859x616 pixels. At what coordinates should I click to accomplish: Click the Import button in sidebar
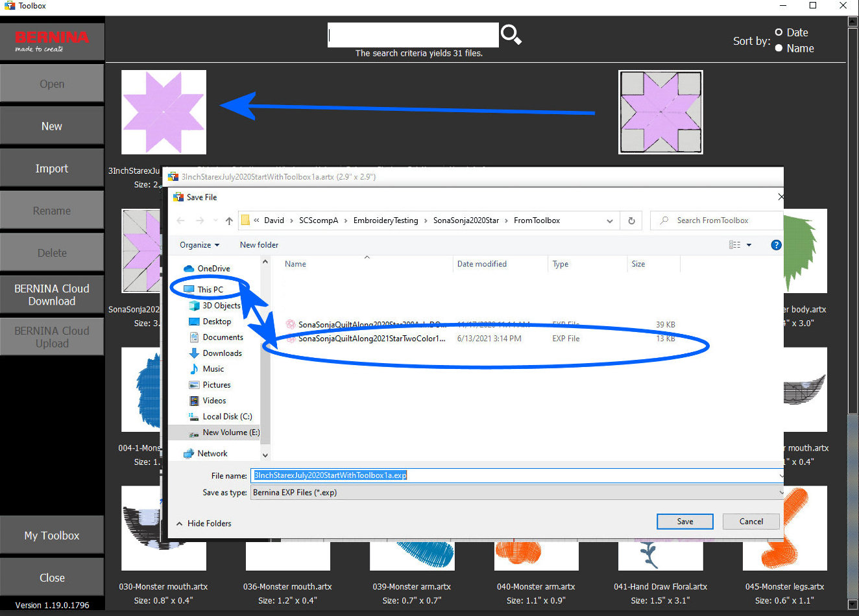[x=52, y=168]
